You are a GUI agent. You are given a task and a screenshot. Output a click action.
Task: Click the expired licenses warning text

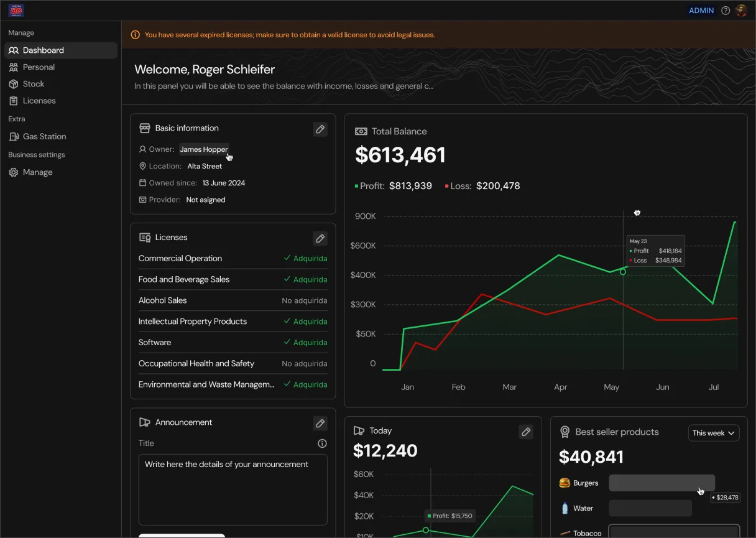290,35
